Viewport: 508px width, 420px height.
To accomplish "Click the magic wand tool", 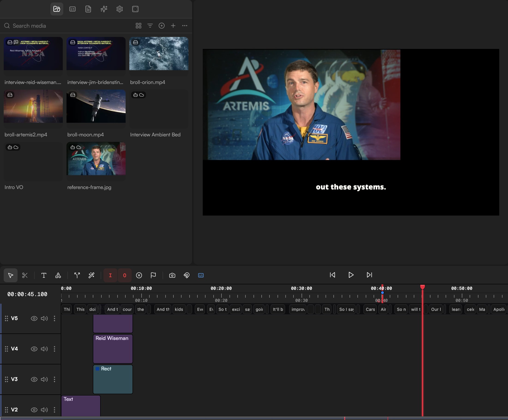I will [x=91, y=275].
